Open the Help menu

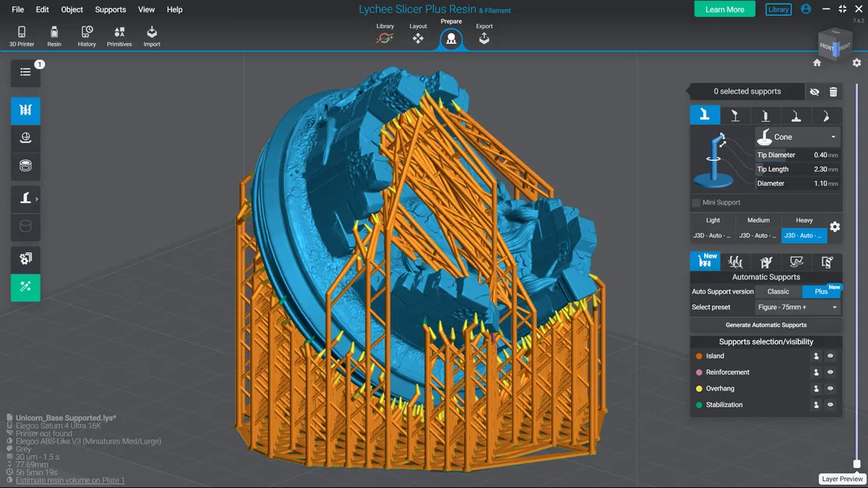[x=174, y=9]
